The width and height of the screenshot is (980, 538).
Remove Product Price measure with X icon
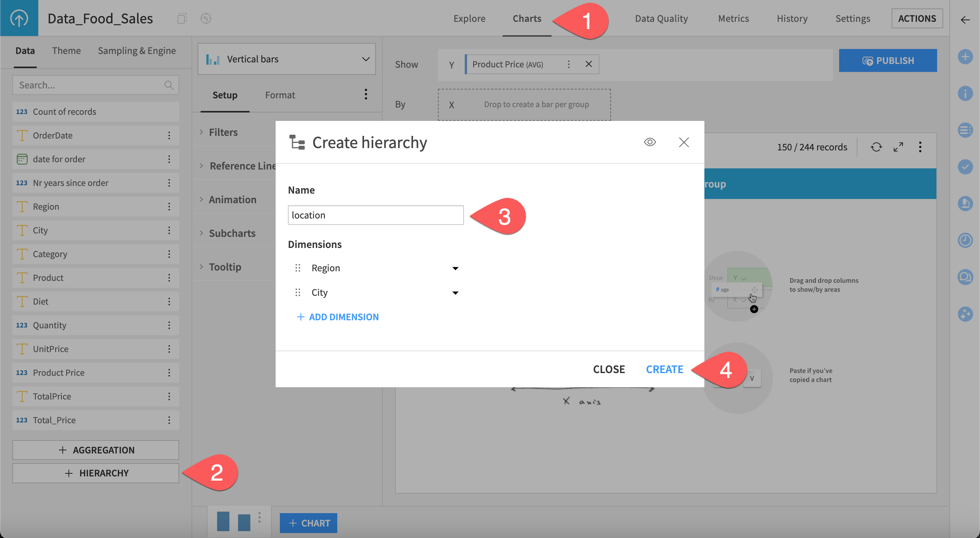tap(588, 64)
